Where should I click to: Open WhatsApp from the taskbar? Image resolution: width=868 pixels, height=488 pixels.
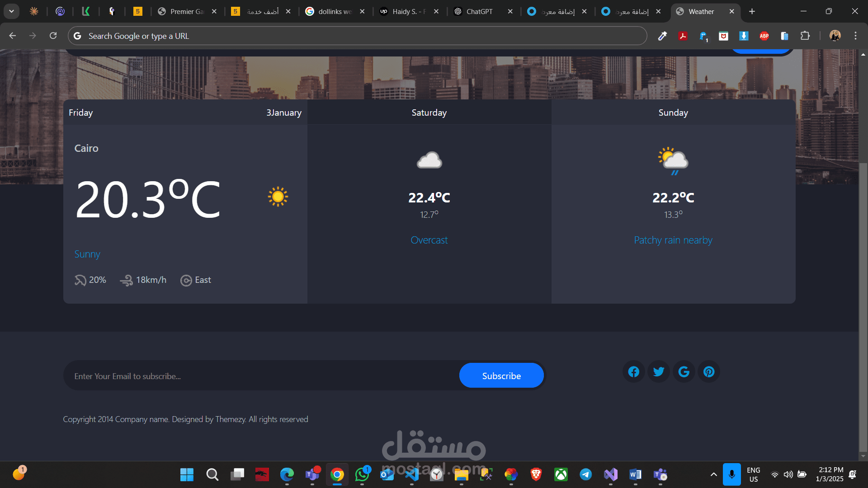click(362, 474)
